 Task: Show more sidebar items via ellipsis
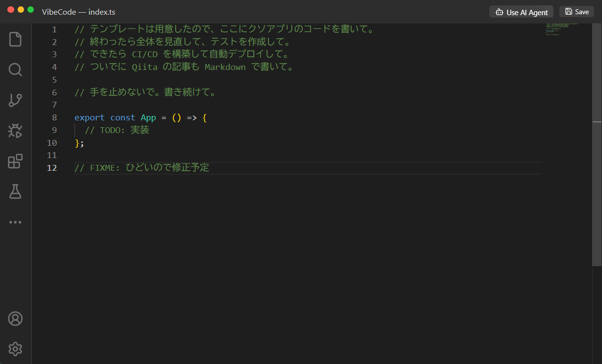pos(16,222)
